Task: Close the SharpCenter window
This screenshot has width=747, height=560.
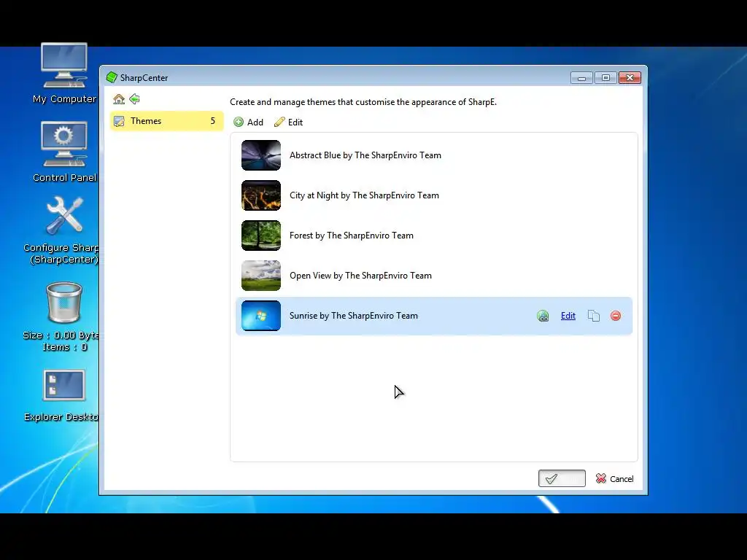Action: (630, 77)
